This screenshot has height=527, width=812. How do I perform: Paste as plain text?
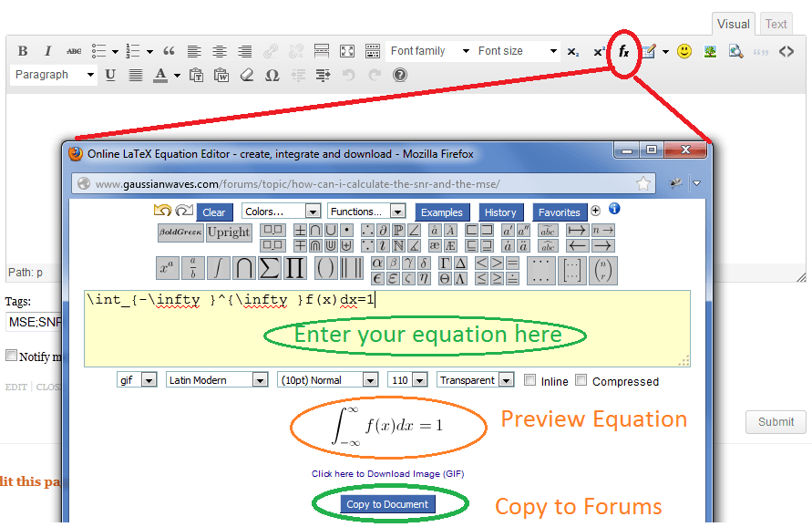click(x=196, y=75)
